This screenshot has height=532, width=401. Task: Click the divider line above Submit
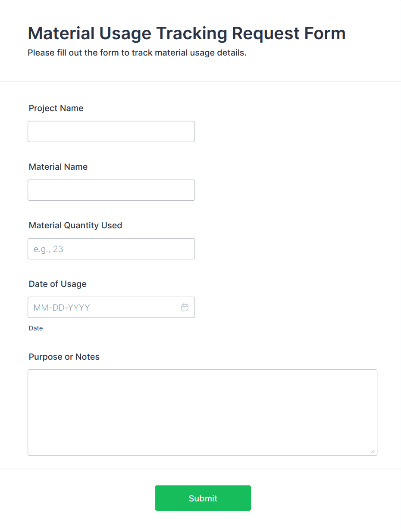(x=200, y=469)
